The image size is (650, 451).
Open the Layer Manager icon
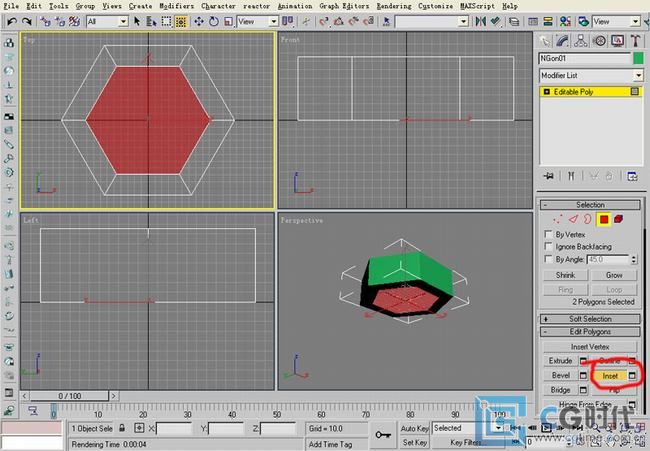pyautogui.click(x=514, y=21)
